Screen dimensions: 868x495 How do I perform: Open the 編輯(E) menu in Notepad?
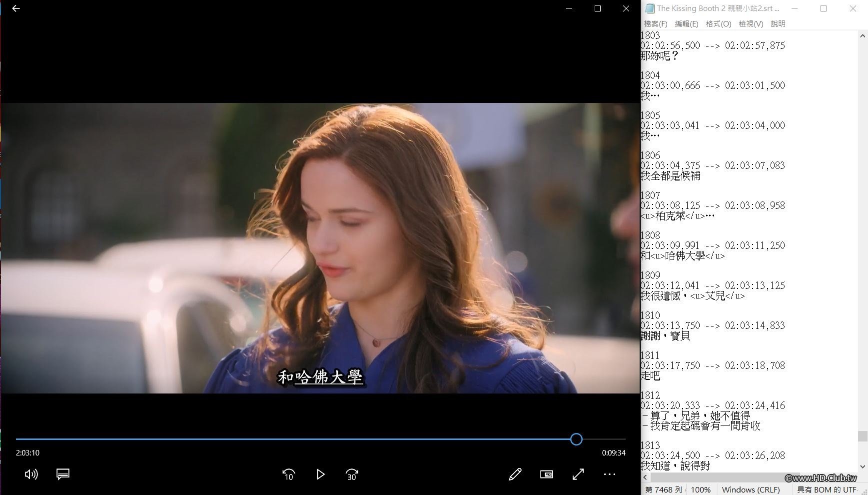pos(687,23)
